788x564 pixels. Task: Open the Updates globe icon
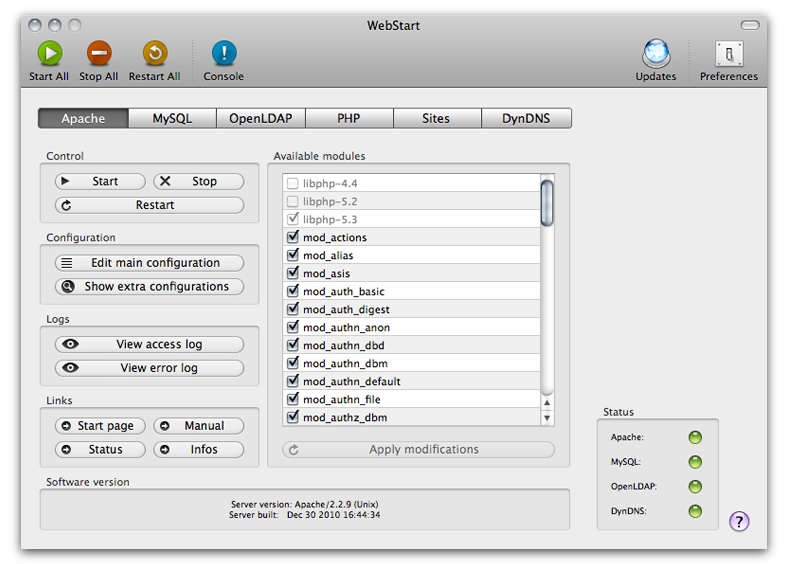[x=656, y=53]
